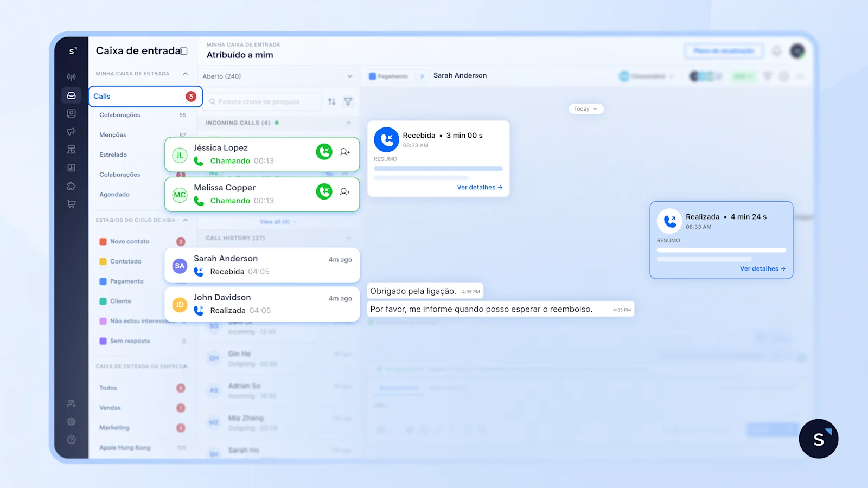The image size is (868, 488).
Task: Click the Atribuído a mim heading
Action: coord(240,55)
